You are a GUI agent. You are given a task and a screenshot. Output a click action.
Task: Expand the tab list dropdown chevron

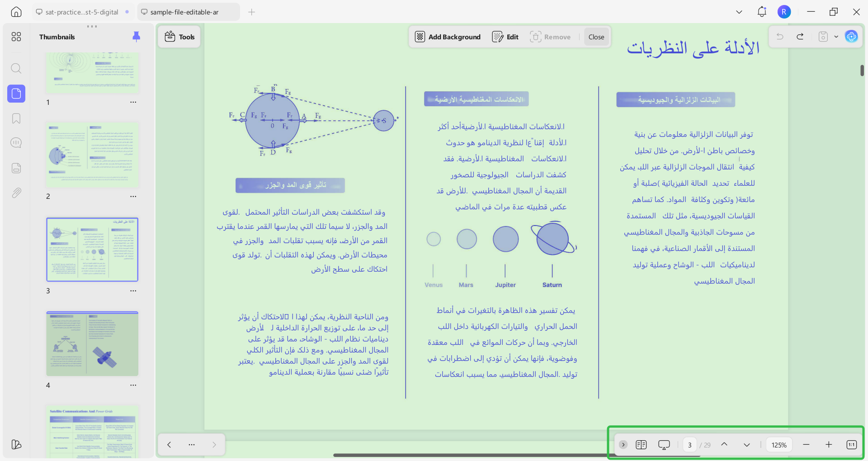click(x=739, y=12)
